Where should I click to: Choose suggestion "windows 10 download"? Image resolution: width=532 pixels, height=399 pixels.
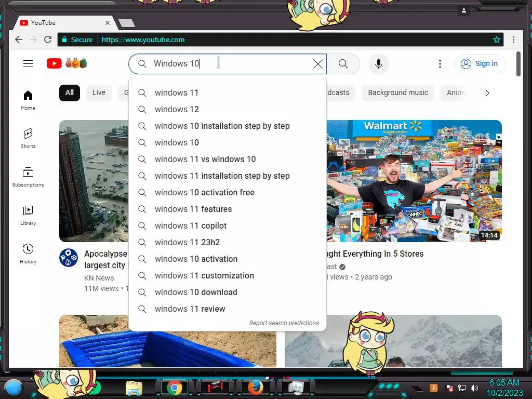[228, 292]
